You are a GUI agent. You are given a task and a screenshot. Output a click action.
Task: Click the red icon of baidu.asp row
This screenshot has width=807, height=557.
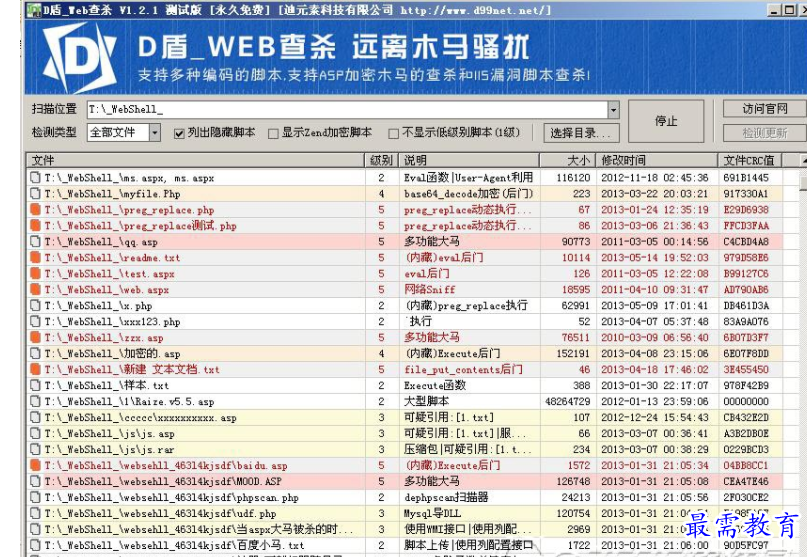click(x=35, y=465)
